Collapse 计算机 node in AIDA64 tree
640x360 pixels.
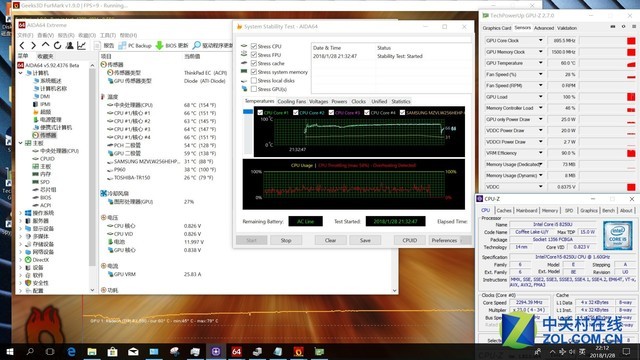pos(21,73)
